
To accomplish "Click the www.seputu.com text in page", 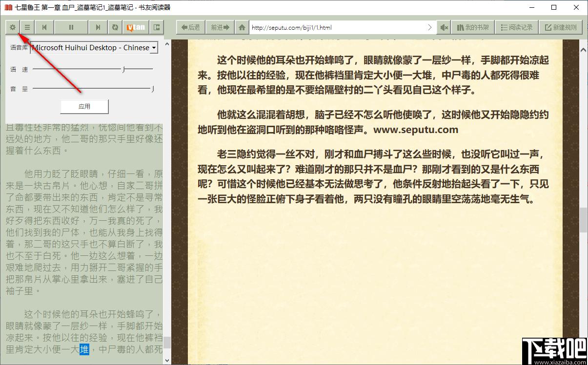I will (415, 130).
